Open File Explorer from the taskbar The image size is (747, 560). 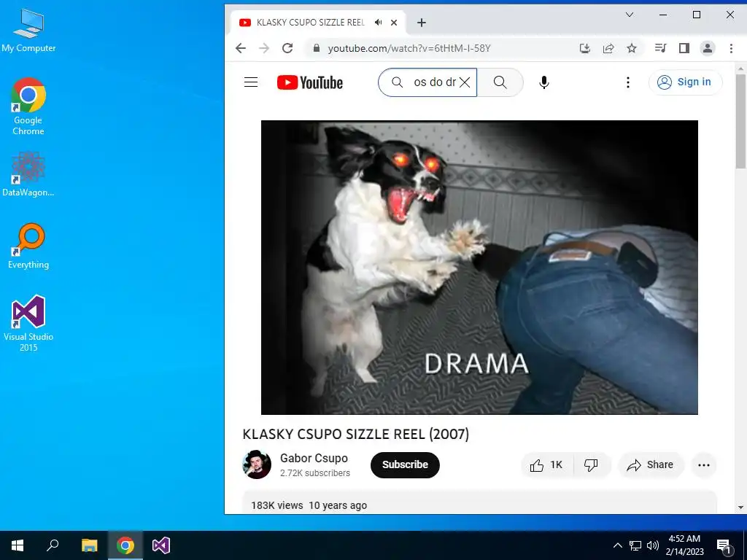point(89,545)
